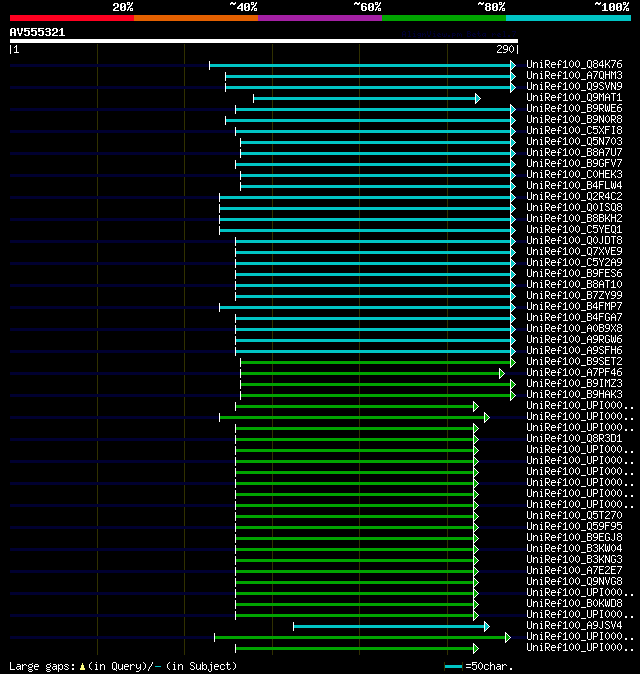The width and height of the screenshot is (640, 674).
Task: Click the =50char. scale legend
Action: (479, 667)
